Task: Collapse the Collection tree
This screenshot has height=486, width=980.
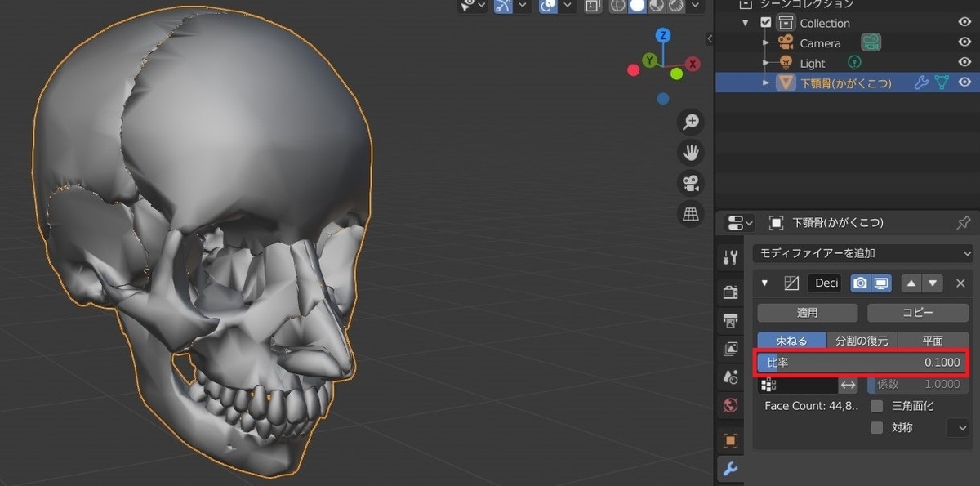Action: [746, 23]
